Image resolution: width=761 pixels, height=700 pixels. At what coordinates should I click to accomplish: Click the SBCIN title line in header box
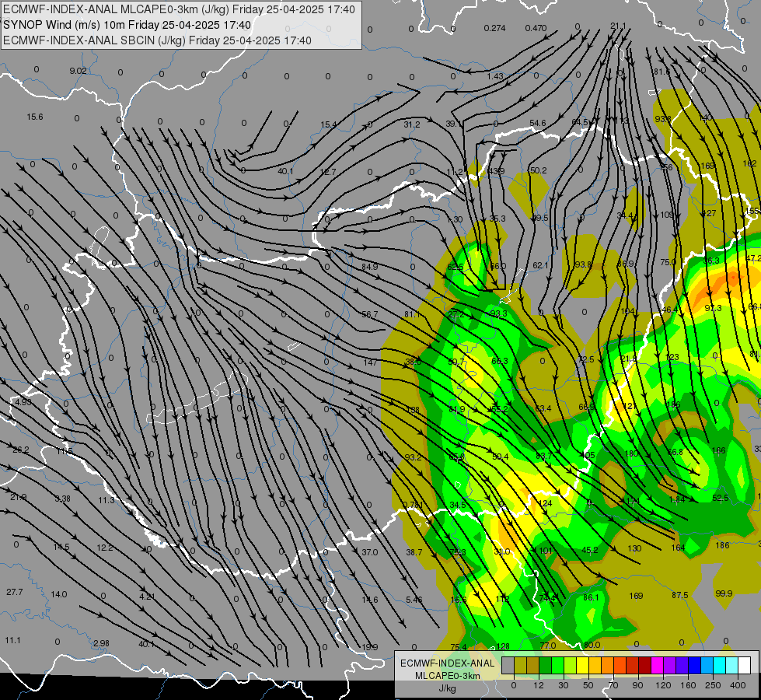[157, 40]
